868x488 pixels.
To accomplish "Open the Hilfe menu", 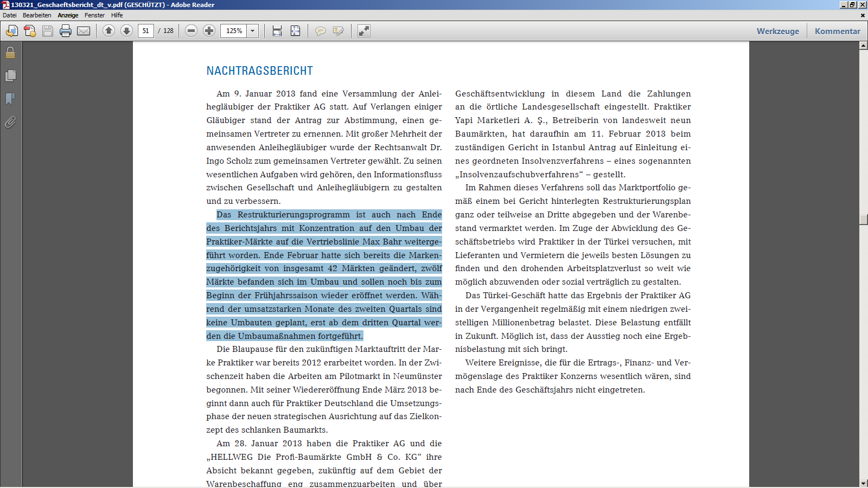I will pyautogui.click(x=117, y=15).
